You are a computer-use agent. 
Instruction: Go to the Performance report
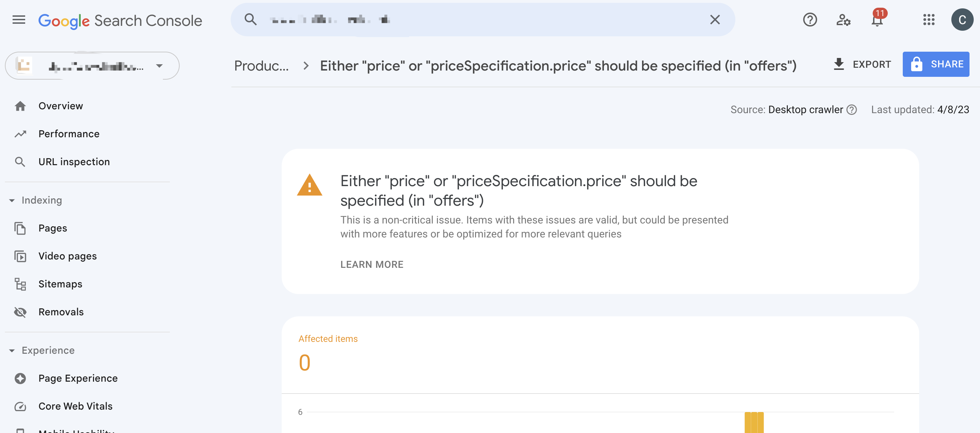[x=69, y=134]
